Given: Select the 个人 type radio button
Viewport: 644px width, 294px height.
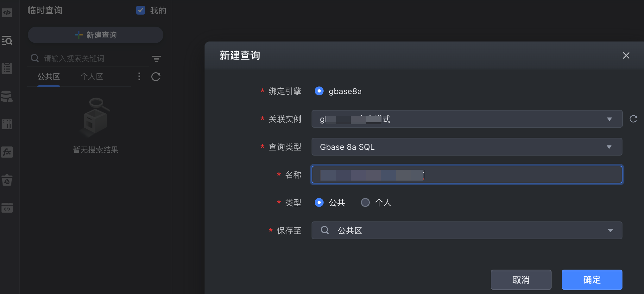Looking at the screenshot, I should (365, 202).
